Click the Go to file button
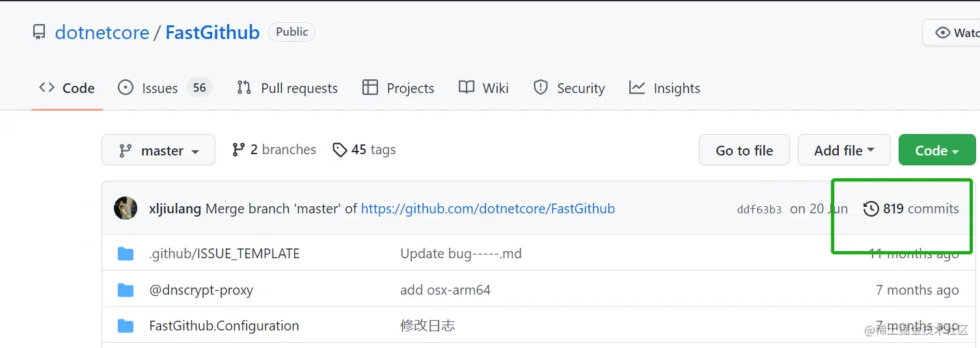980x348 pixels. click(744, 150)
